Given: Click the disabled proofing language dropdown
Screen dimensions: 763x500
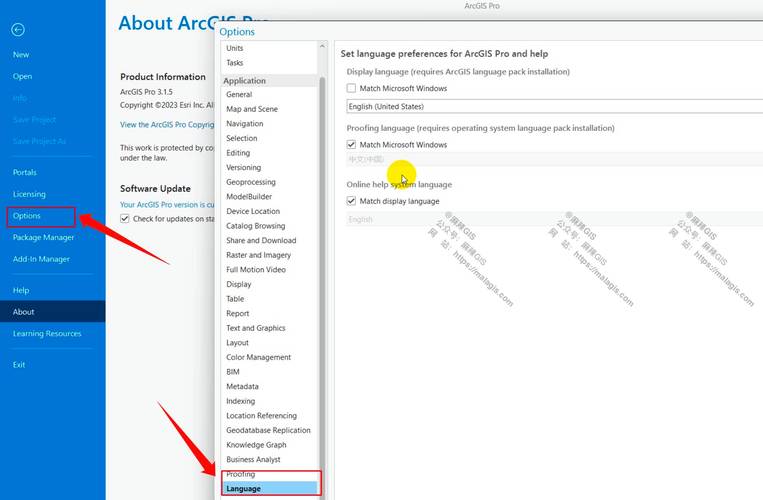Looking at the screenshot, I should (554, 160).
